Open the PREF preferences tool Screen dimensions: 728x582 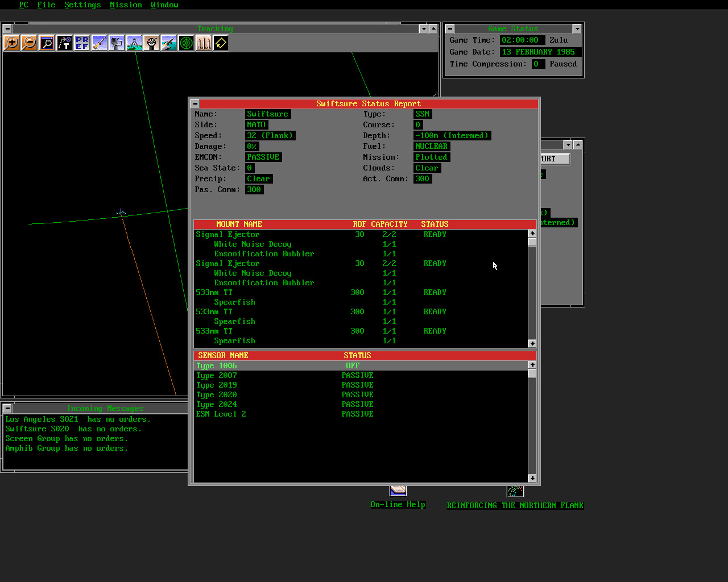(82, 43)
